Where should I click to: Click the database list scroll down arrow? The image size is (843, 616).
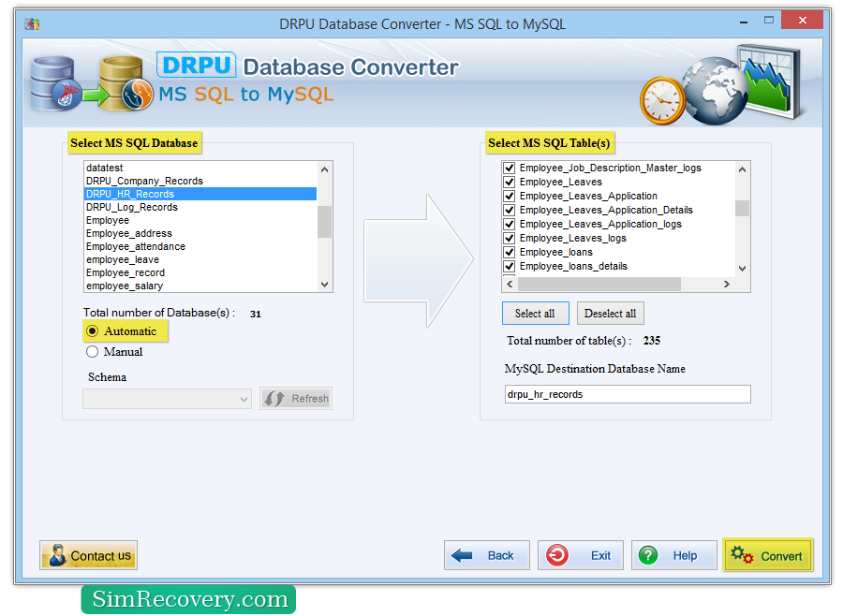[x=324, y=285]
